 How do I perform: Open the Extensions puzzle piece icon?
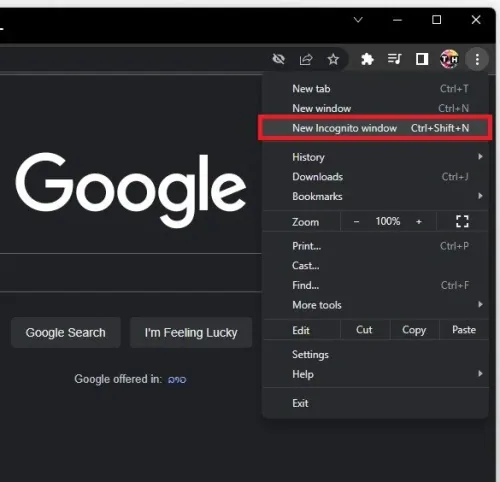point(367,60)
